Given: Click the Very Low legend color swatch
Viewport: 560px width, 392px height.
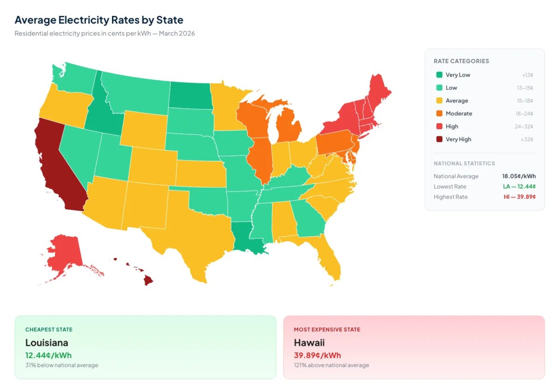Looking at the screenshot, I should click(439, 75).
